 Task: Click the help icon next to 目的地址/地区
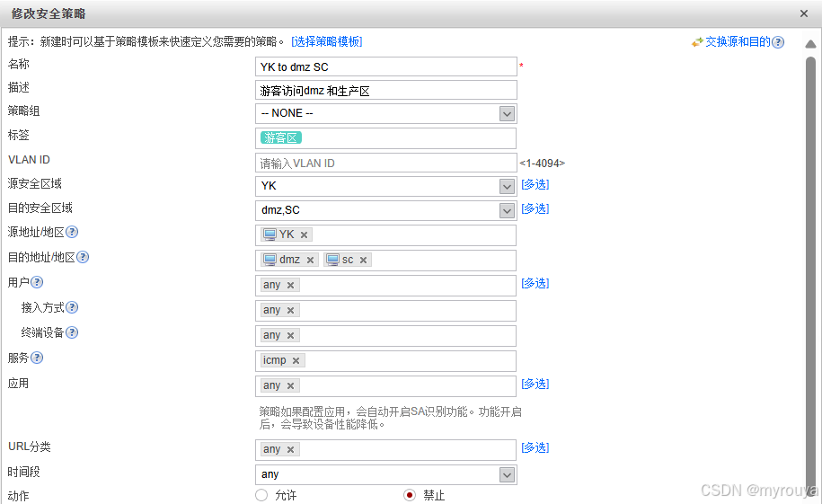coord(83,257)
